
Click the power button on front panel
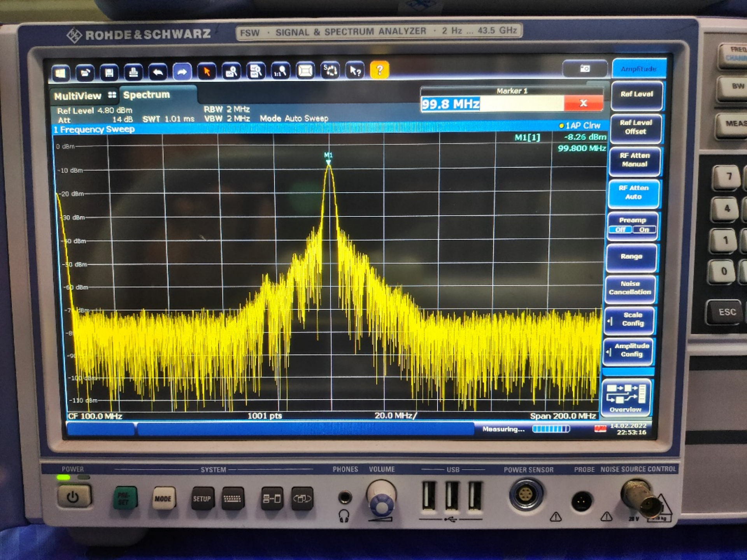point(73,497)
